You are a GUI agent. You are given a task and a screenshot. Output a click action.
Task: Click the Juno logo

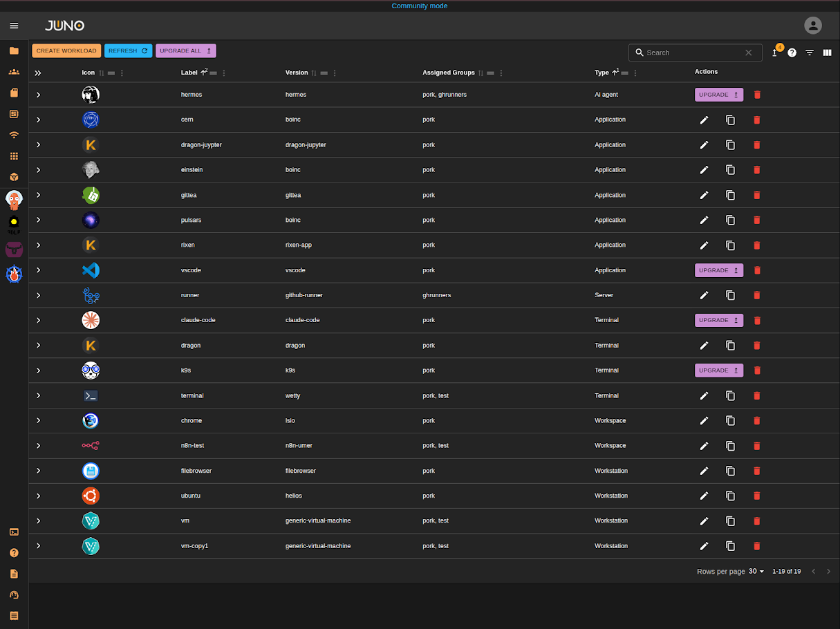(x=64, y=26)
